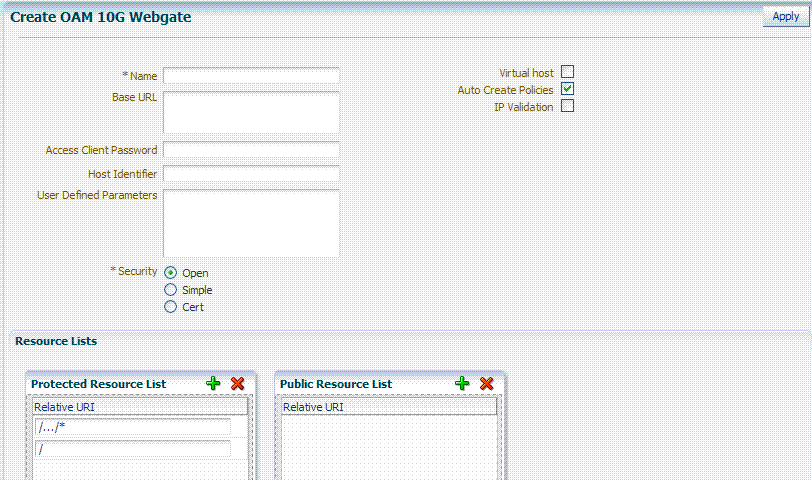Image resolution: width=812 pixels, height=480 pixels.
Task: Focus the Access Client Password field
Action: [251, 150]
